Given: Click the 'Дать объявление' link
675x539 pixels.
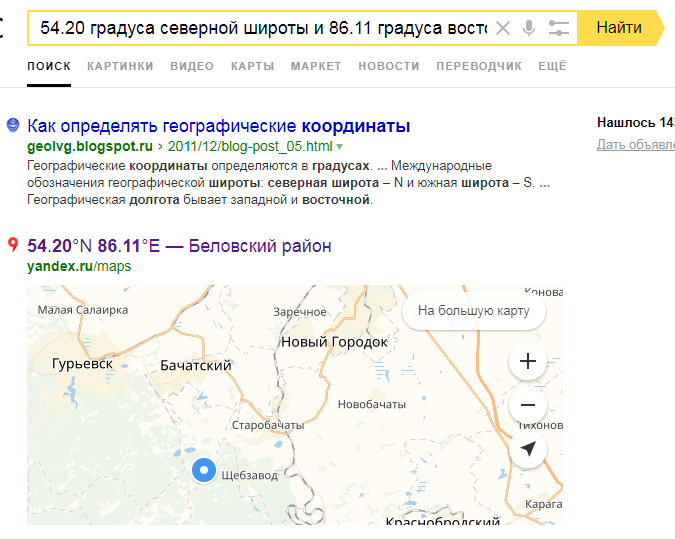Looking at the screenshot, I should (x=635, y=145).
